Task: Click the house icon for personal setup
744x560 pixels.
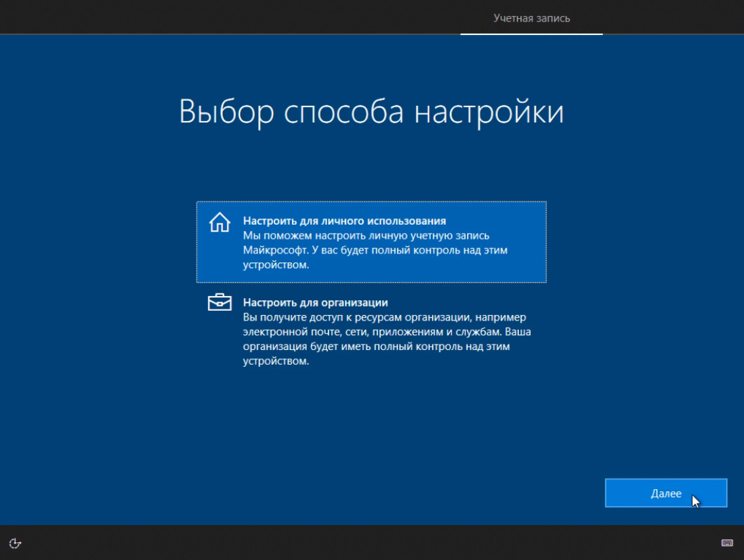Action: pos(220,223)
